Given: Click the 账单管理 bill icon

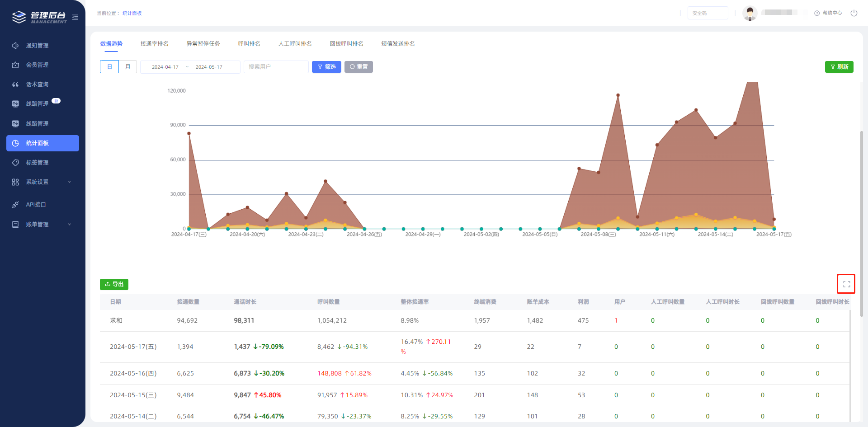Looking at the screenshot, I should [15, 225].
